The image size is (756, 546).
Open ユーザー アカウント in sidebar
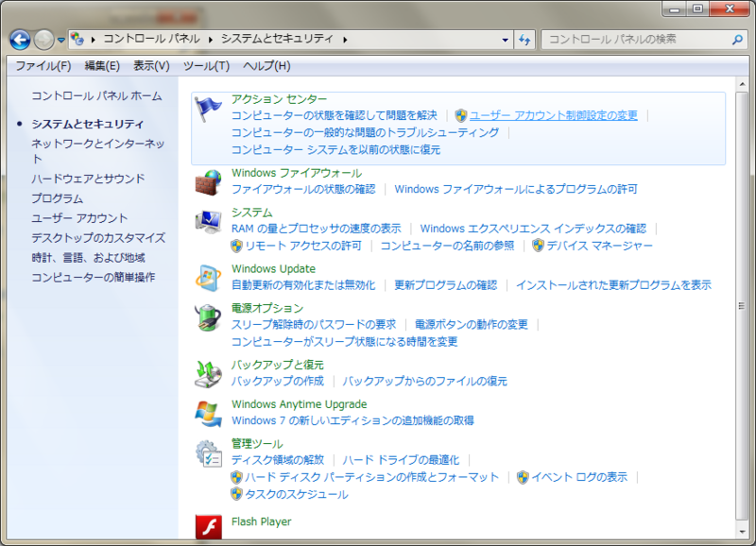[79, 218]
